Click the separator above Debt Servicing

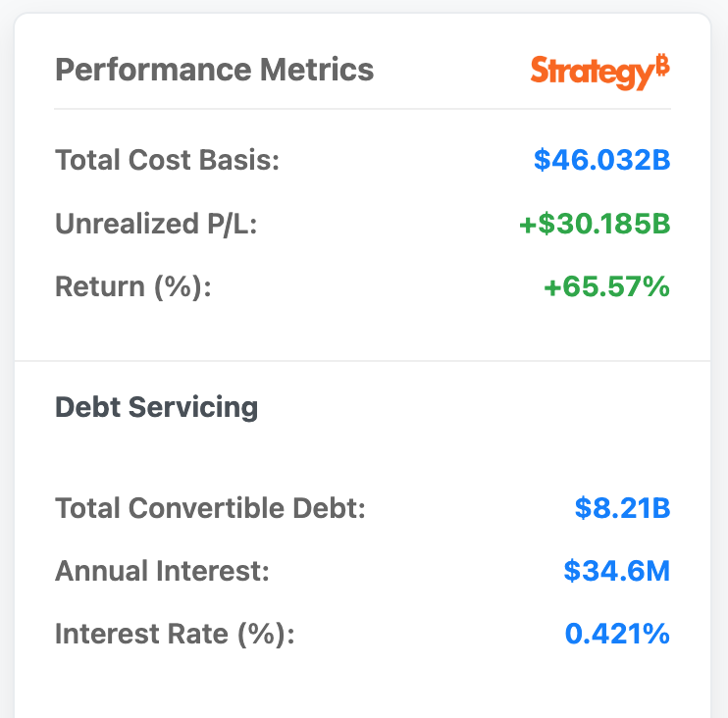pyautogui.click(x=363, y=361)
